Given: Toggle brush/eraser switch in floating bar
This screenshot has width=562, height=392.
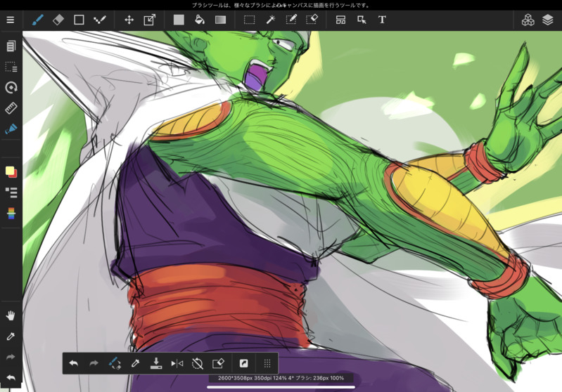Looking at the screenshot, I should 115,363.
